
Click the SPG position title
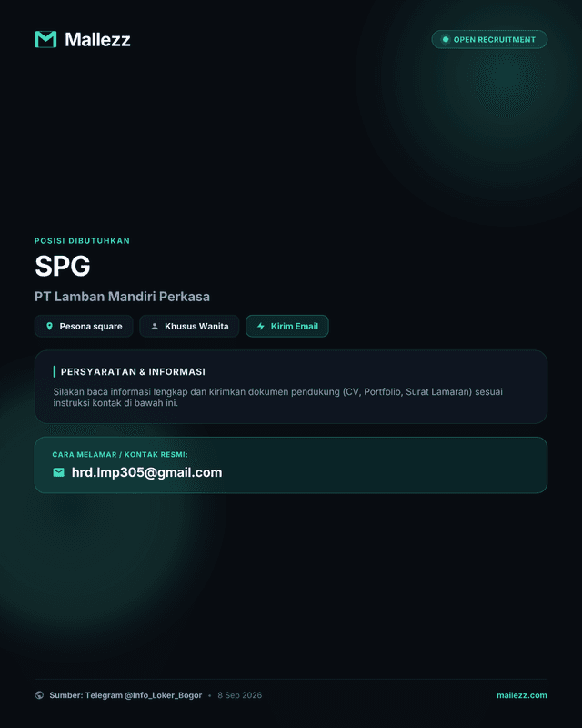(63, 266)
